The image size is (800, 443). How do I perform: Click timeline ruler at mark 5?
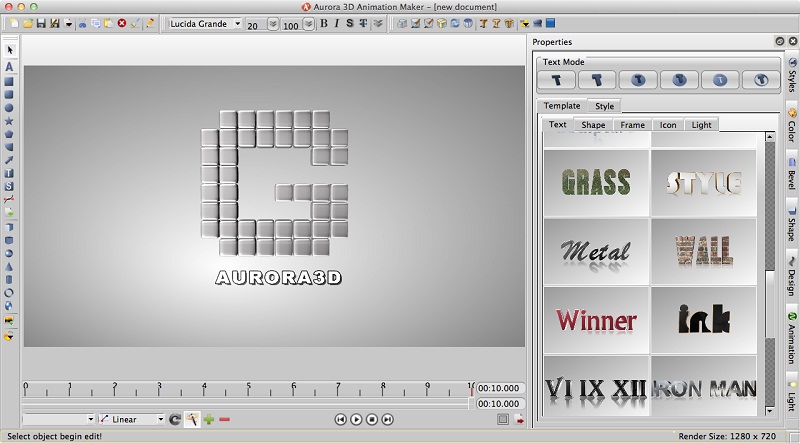point(249,389)
